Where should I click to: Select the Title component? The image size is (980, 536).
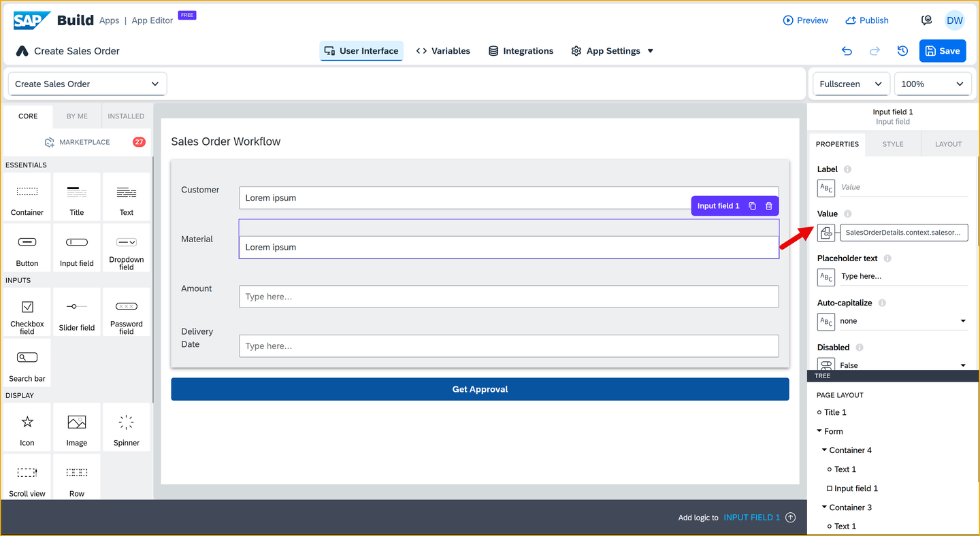[x=77, y=197]
